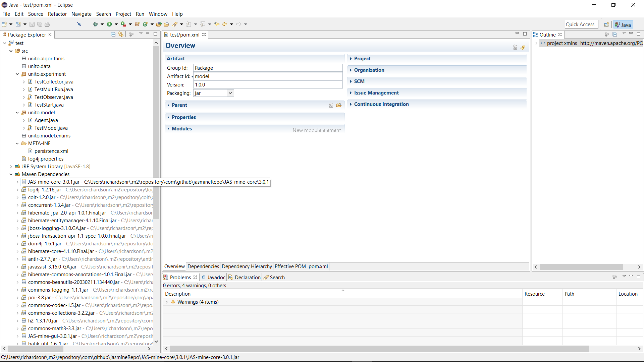Switch to the Dependency Hierarchy tab

point(247,266)
